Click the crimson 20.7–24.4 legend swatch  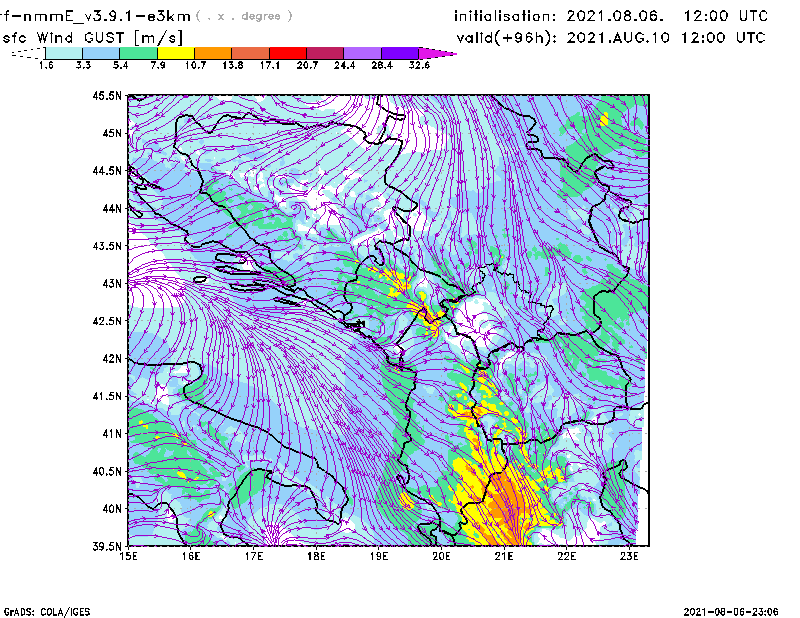326,53
